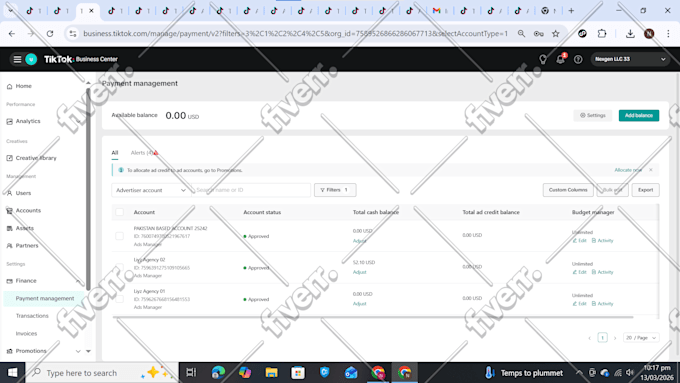This screenshot has width=680, height=383.
Task: Click the Export button
Action: [645, 190]
